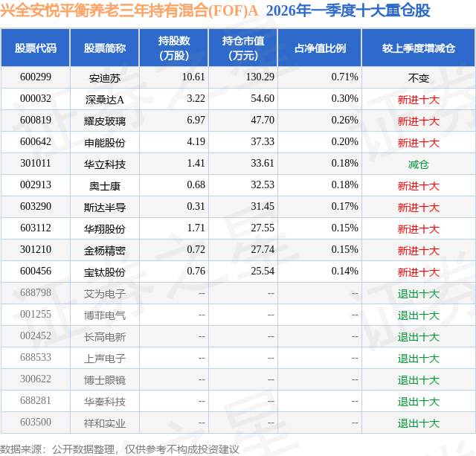Select stock code 002913
476x456 pixels.
click(x=36, y=184)
